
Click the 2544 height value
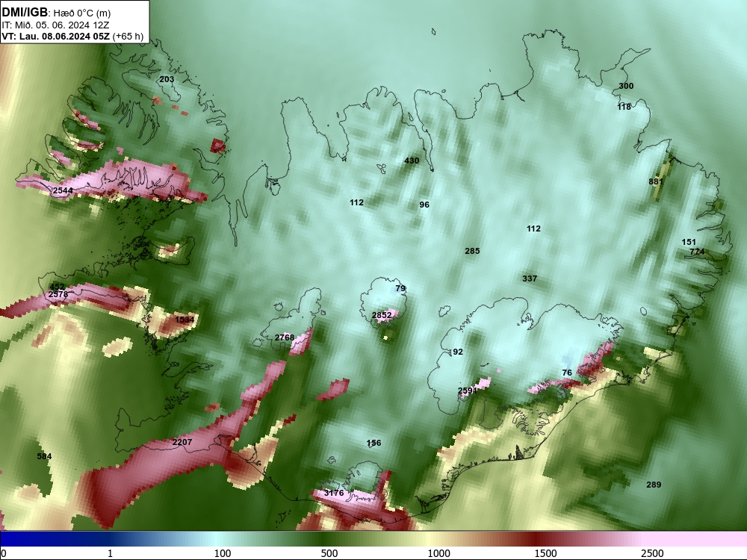coord(63,190)
